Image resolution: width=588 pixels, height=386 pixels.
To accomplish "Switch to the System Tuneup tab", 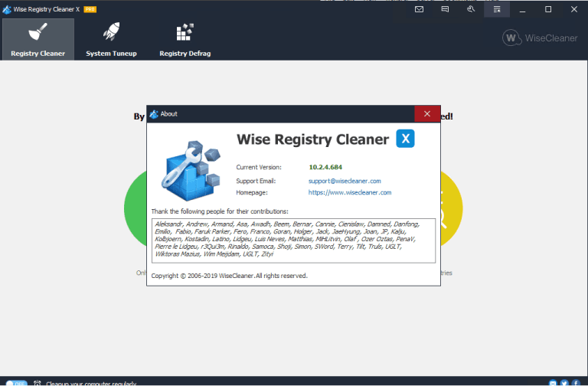I will (111, 39).
